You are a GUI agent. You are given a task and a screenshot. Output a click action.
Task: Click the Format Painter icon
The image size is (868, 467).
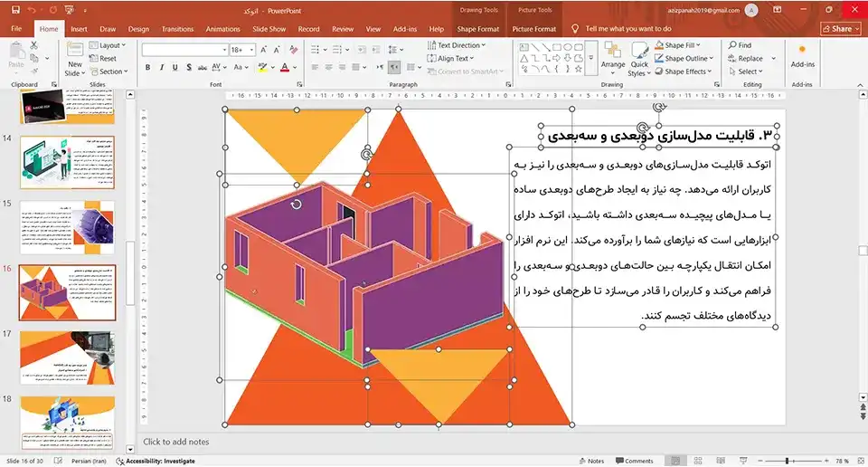tap(34, 71)
